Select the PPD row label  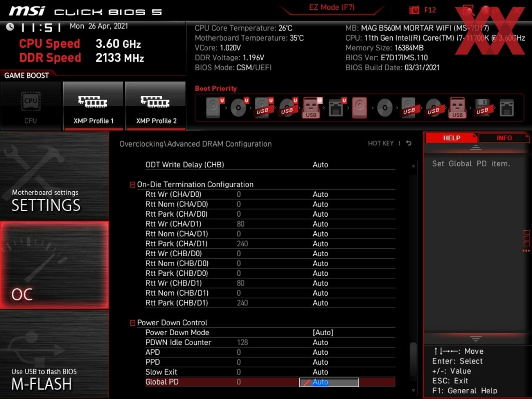click(x=153, y=362)
